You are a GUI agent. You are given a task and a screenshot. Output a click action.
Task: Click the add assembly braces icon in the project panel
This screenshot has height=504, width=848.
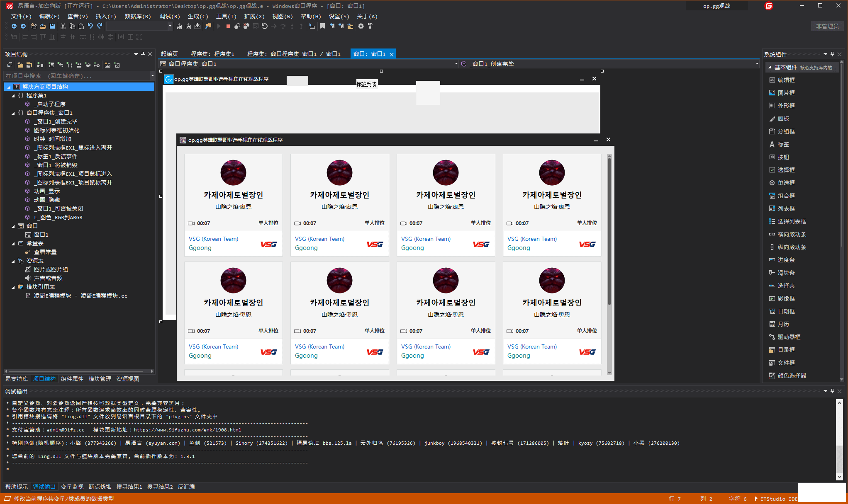click(69, 65)
